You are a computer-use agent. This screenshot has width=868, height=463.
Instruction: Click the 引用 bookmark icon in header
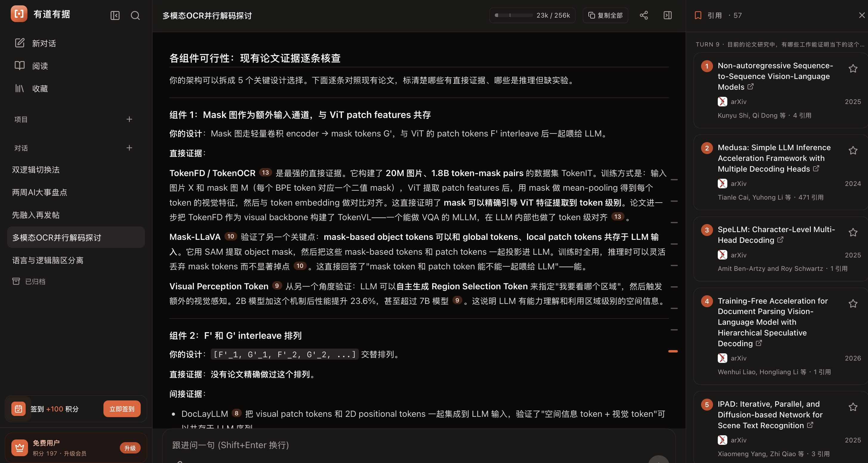coord(698,15)
